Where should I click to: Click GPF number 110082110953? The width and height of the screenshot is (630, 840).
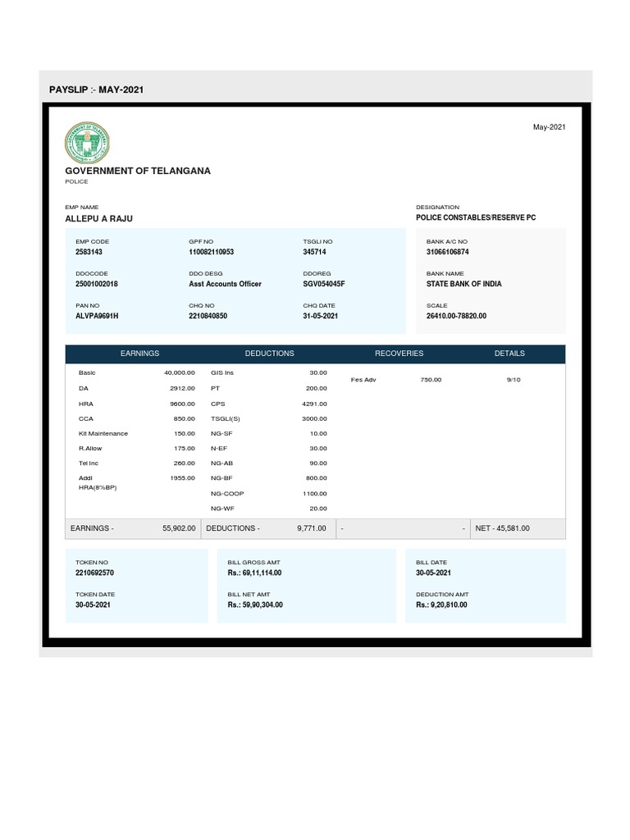click(x=211, y=252)
